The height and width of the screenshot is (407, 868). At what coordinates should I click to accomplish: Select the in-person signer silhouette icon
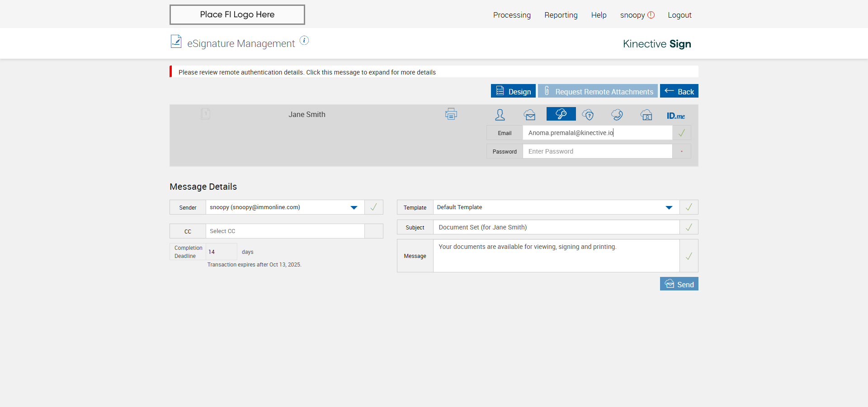pos(500,115)
